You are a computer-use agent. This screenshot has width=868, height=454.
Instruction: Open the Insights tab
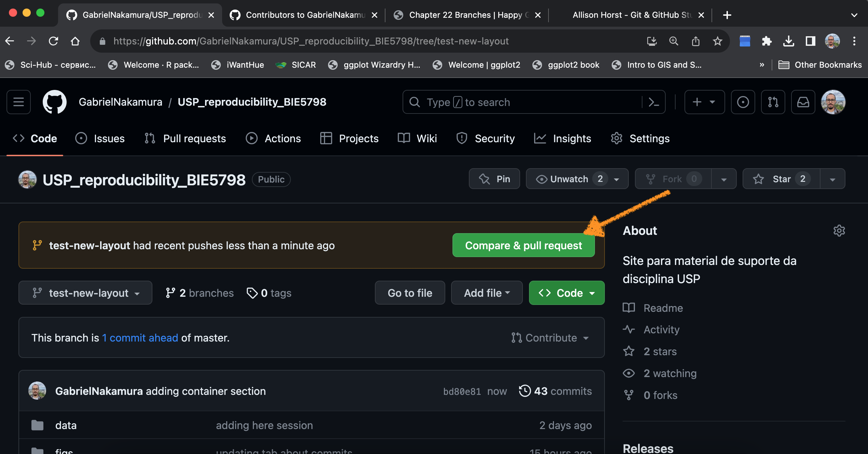562,138
